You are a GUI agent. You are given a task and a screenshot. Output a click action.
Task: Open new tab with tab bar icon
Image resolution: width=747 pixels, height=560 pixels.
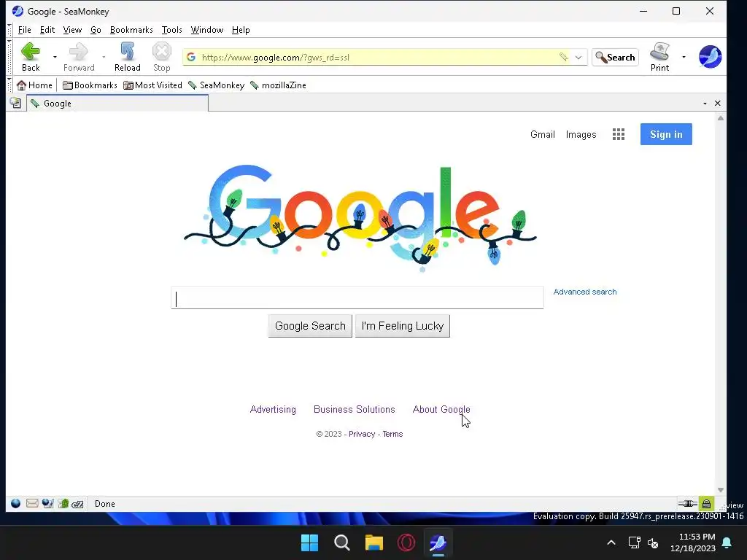point(16,103)
